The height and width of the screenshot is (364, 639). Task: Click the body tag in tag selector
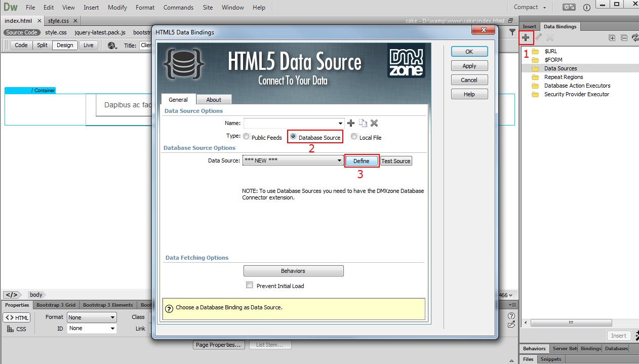coord(36,295)
